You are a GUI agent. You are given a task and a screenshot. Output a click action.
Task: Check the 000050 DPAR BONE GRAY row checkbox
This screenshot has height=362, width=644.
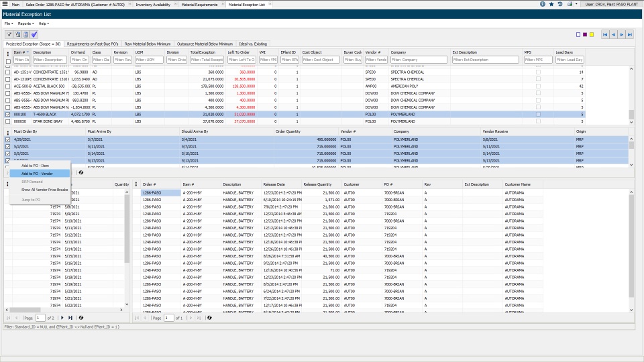click(x=8, y=121)
